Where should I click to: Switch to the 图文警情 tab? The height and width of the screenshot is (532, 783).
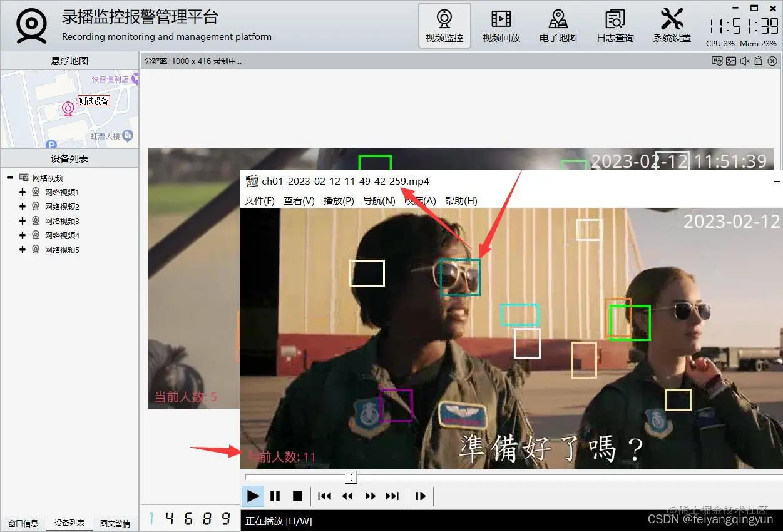116,523
